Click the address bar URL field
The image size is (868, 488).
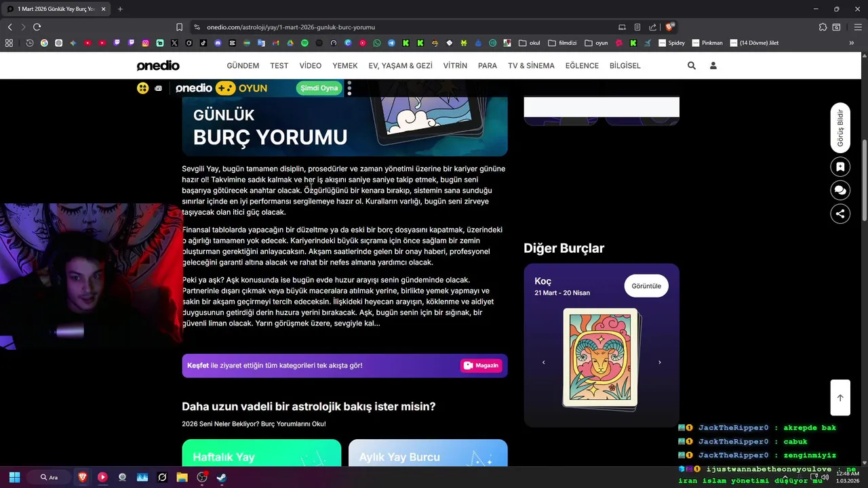[407, 27]
